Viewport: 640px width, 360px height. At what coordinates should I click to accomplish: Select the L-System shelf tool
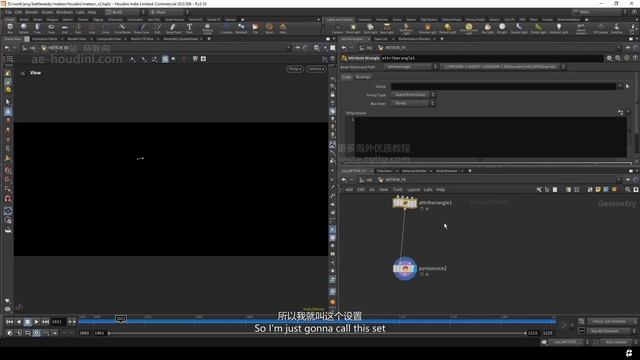pyautogui.click(x=227, y=28)
